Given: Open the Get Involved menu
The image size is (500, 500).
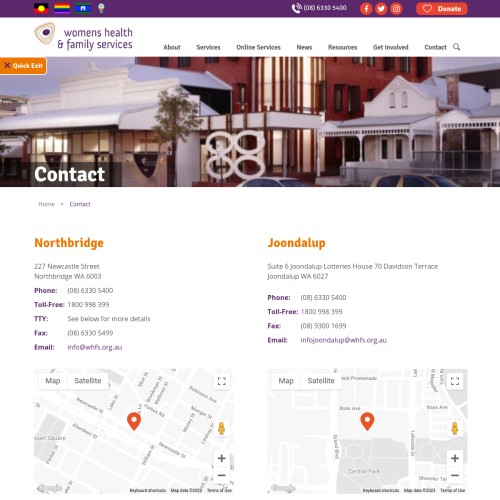Looking at the screenshot, I should [391, 47].
